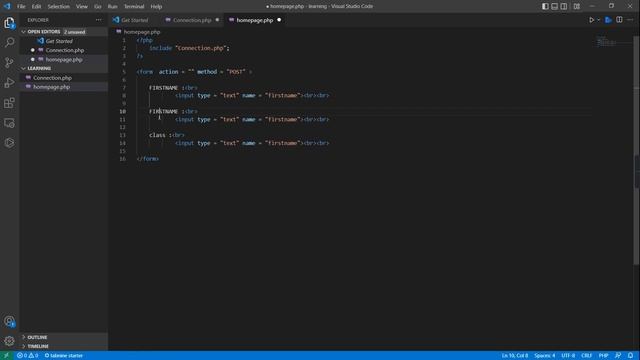Click line number 16 in the gutter
The width and height of the screenshot is (640, 360).
point(122,159)
